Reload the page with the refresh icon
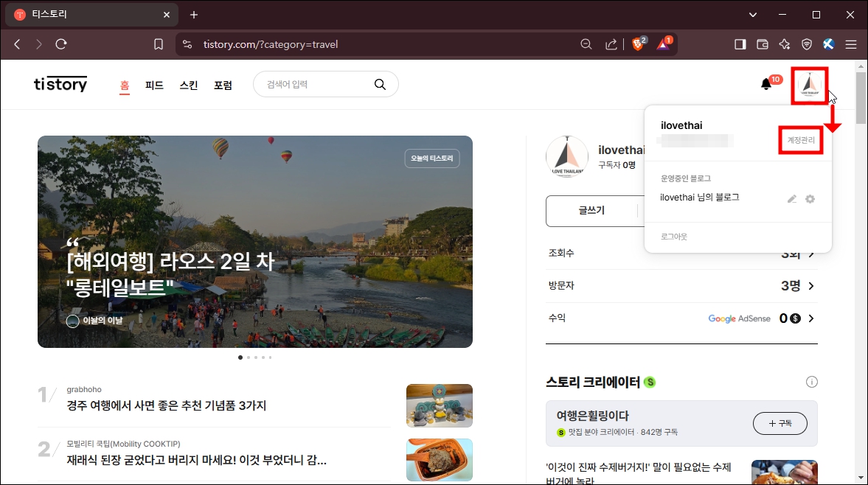Image resolution: width=868 pixels, height=485 pixels. click(x=61, y=43)
